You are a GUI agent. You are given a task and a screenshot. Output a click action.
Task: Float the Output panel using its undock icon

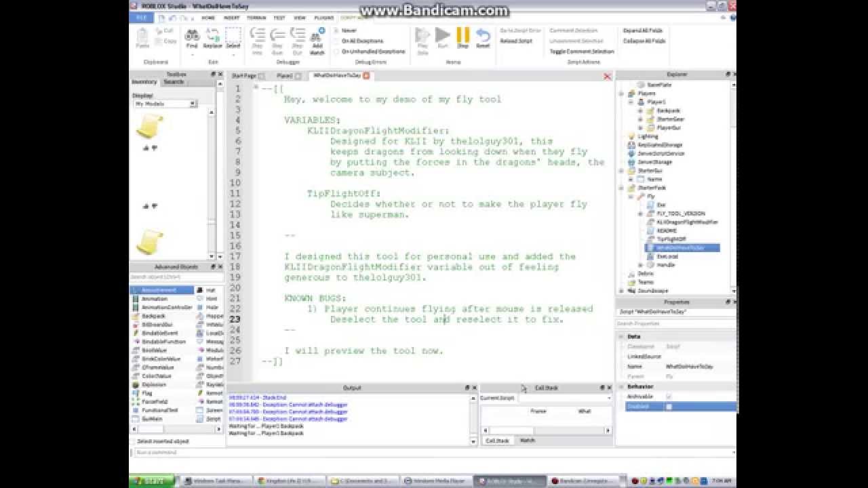(467, 388)
